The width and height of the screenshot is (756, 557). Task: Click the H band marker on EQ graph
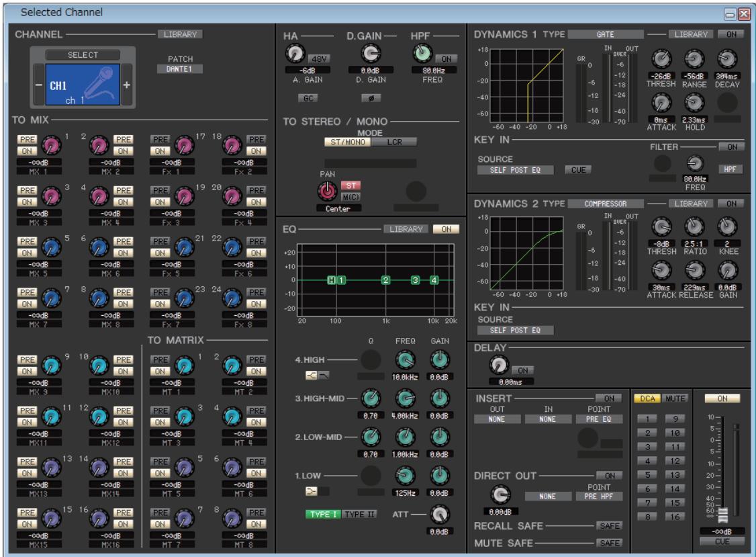(x=331, y=280)
